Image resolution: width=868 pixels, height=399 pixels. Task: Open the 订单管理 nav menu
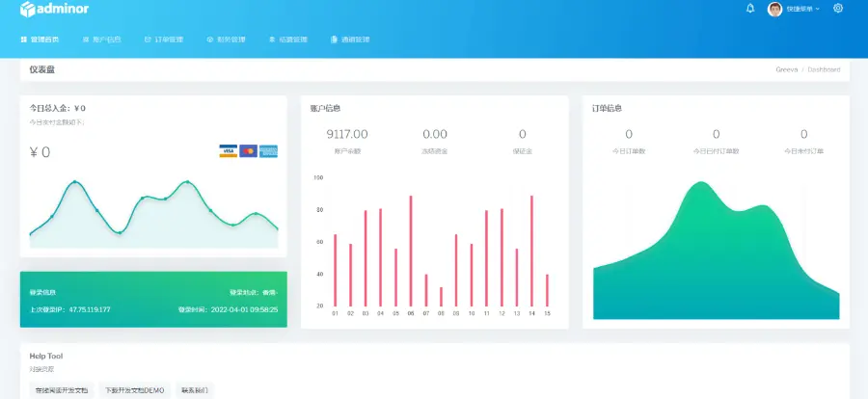click(163, 40)
